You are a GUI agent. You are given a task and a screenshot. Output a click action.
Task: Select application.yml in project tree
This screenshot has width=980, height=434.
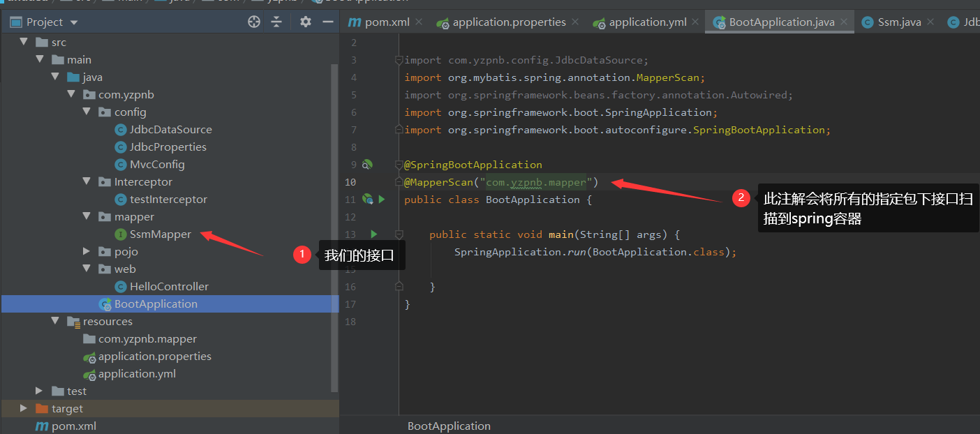click(129, 373)
